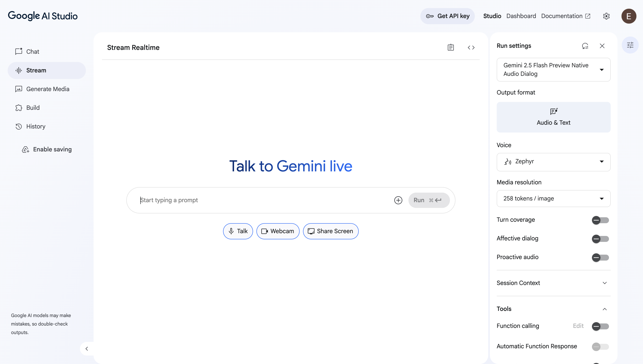Reset run settings with the refresh icon

point(585,46)
